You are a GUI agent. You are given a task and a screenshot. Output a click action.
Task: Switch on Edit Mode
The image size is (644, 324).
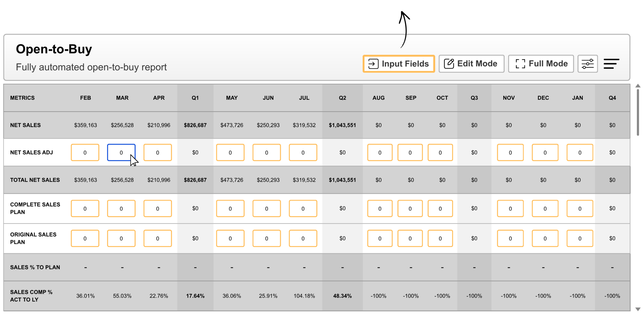tap(471, 64)
